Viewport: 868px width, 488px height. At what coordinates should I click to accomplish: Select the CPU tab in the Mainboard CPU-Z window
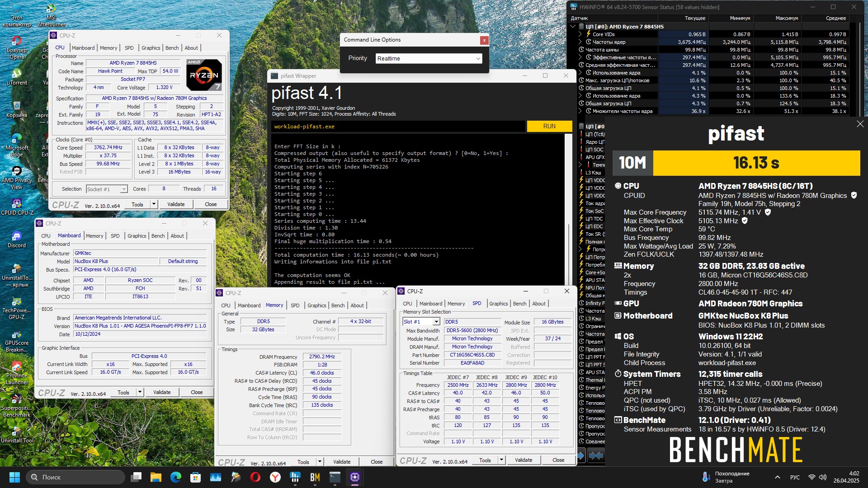[46, 236]
